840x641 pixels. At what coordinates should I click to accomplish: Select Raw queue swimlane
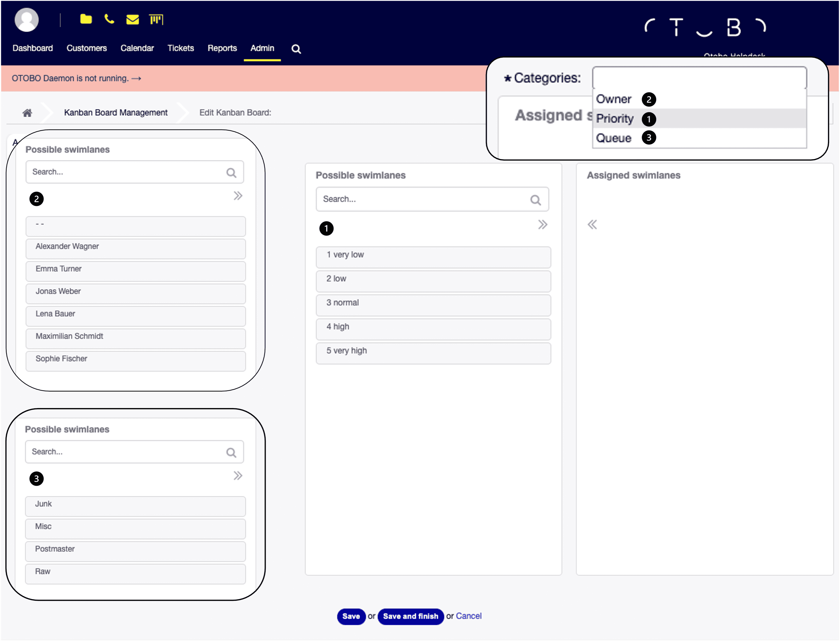coord(135,574)
